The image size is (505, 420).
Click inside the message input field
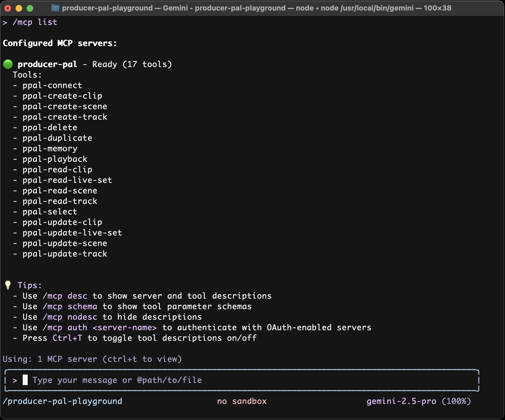click(116, 380)
